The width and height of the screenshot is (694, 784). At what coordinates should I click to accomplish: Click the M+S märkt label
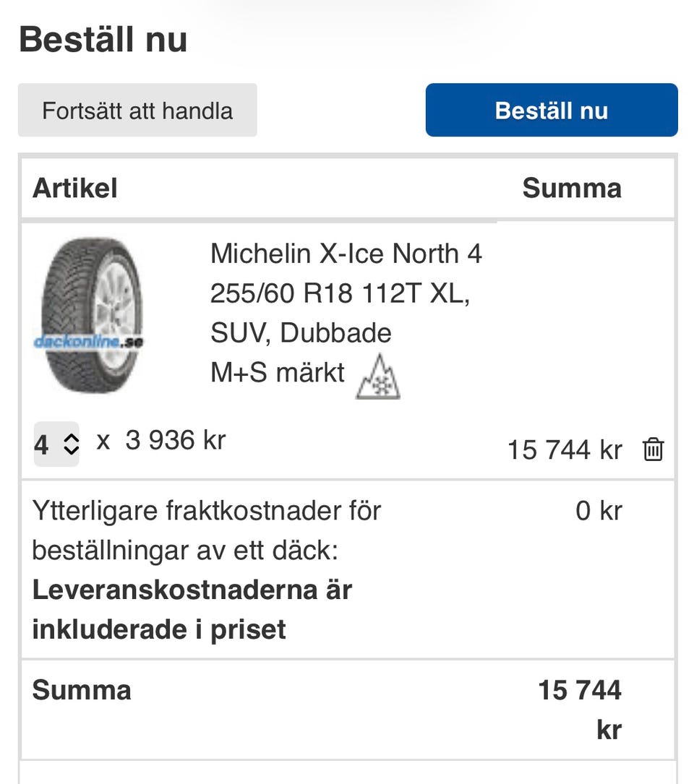pyautogui.click(x=278, y=373)
